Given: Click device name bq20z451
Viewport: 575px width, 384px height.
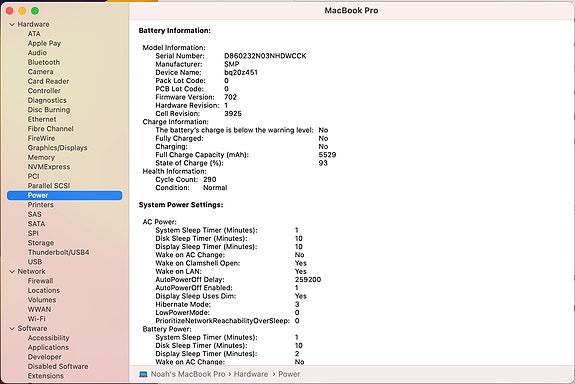Looking at the screenshot, I should coord(241,73).
